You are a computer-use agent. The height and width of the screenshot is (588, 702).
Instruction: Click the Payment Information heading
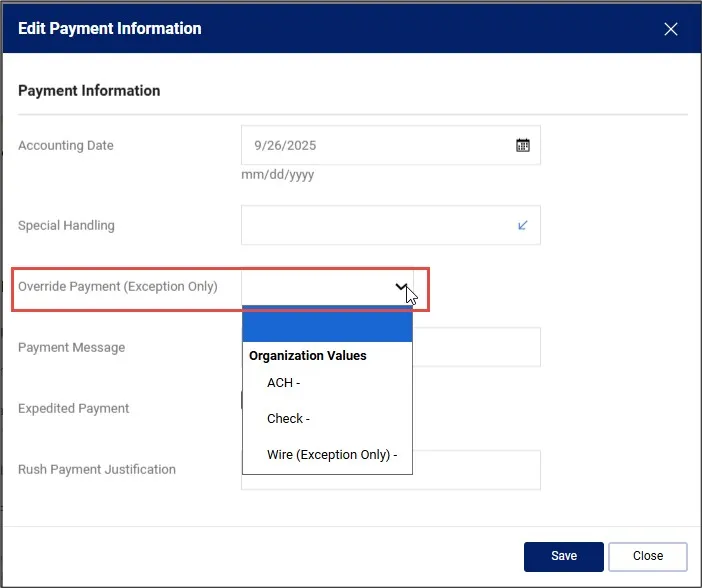point(89,90)
